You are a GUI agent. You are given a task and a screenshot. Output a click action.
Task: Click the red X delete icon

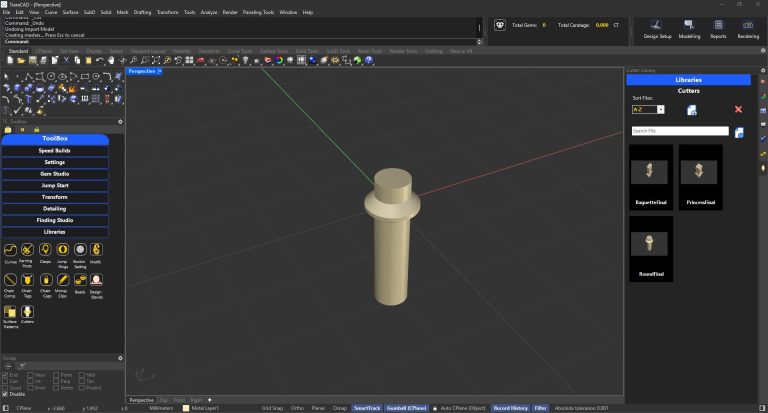(x=738, y=109)
